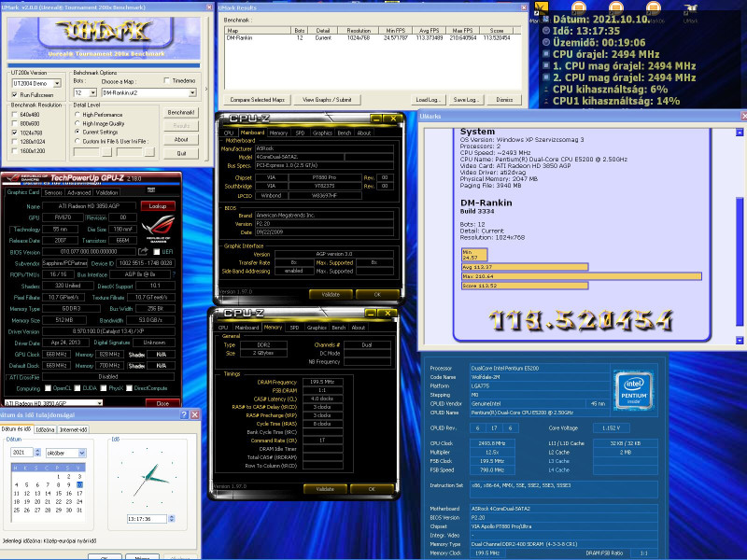The image size is (747, 560).
Task: Click help question mark in date dialog
Action: (184, 414)
